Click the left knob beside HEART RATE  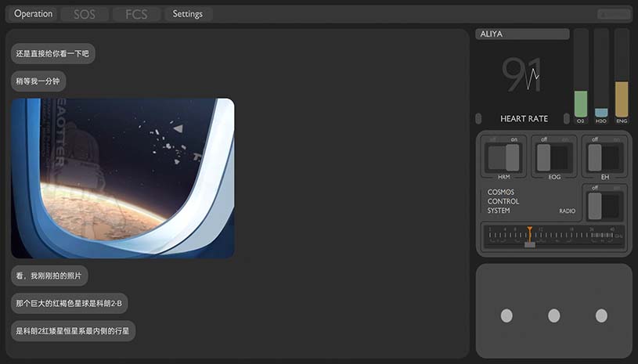[478, 118]
